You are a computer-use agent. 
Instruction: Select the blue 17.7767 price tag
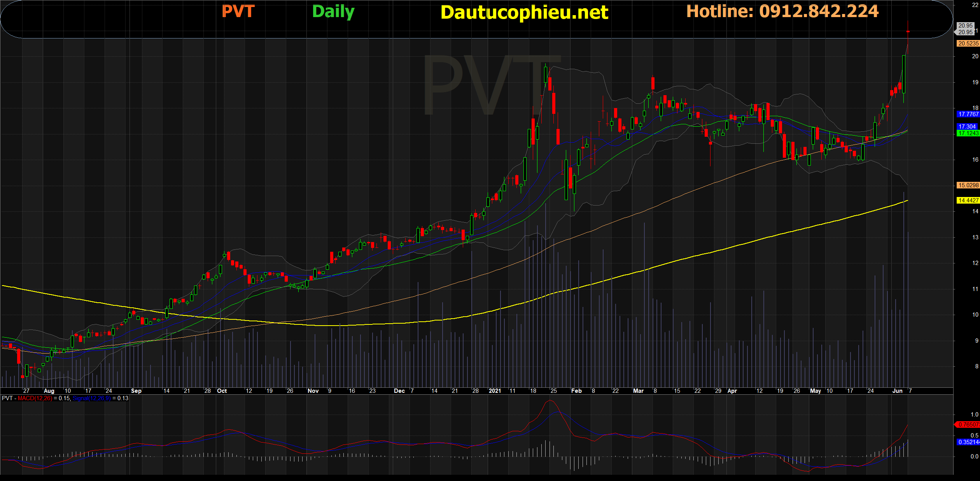(968, 114)
